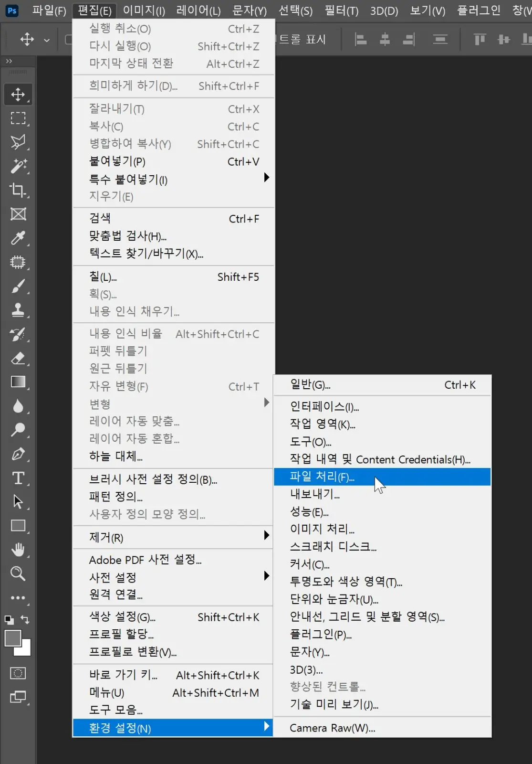Select the Rectangle shape tool
Image resolution: width=532 pixels, height=764 pixels.
pos(18,526)
